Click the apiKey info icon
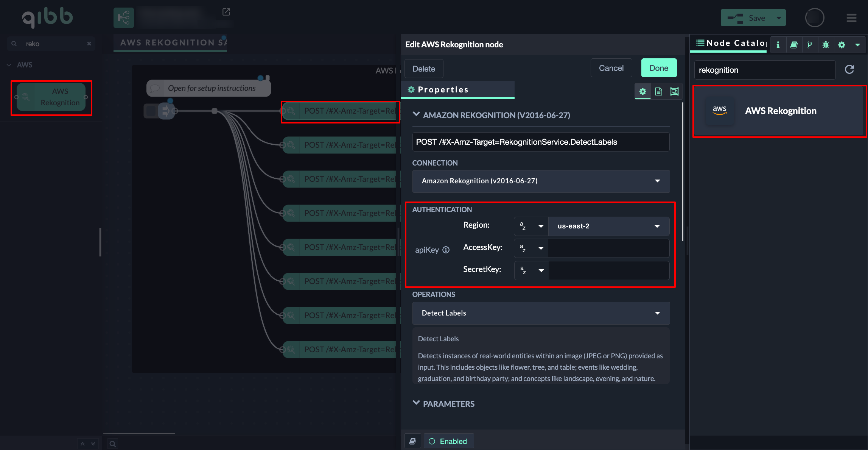 (x=446, y=250)
